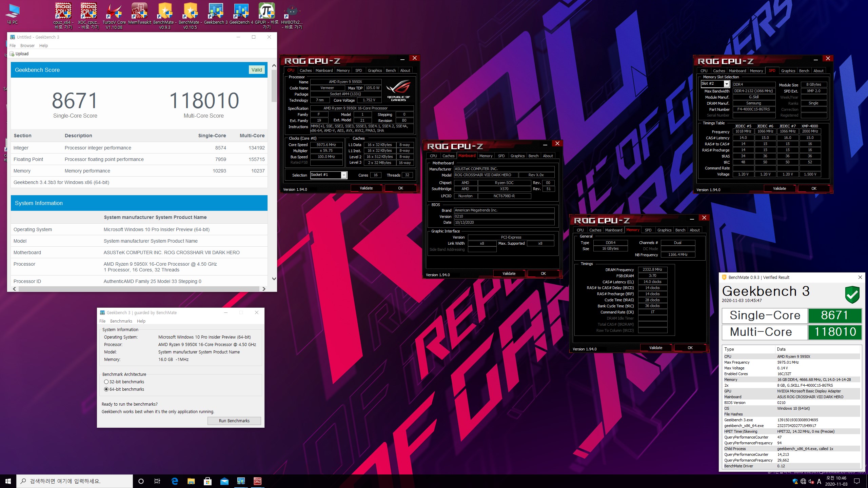868x488 pixels.
Task: Open the 내 PC desktop icon
Action: [x=13, y=14]
